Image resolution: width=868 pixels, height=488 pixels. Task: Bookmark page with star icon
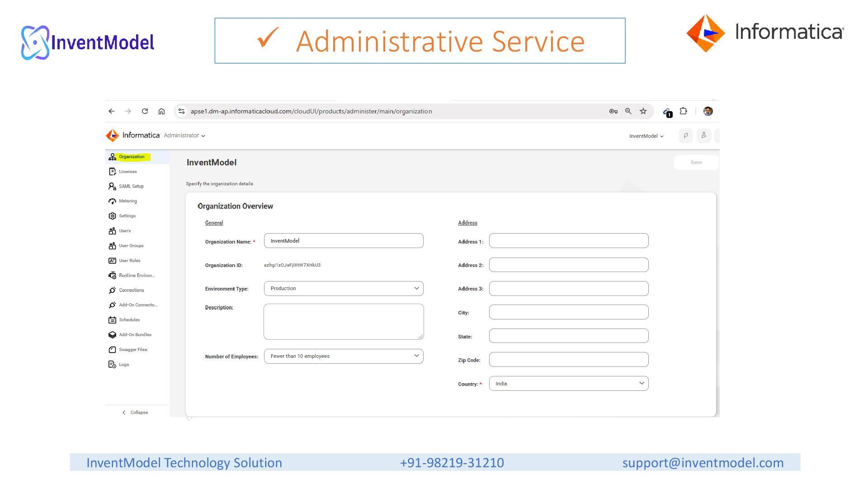(643, 111)
